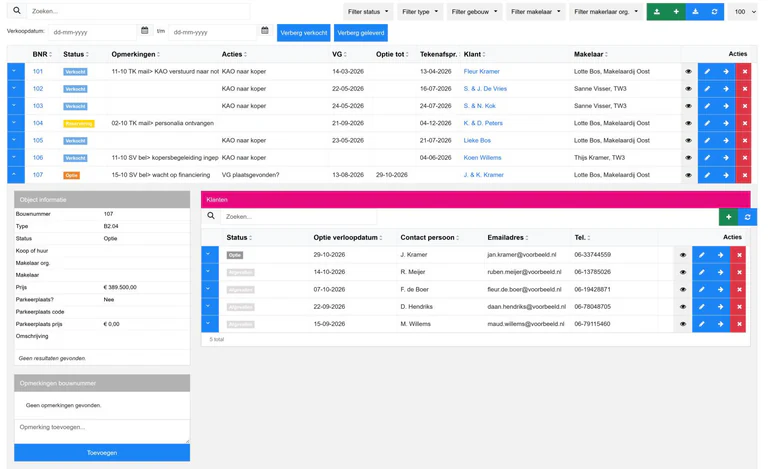The image size is (768, 469).
Task: Sort by Status column in main table
Action: 76,54
